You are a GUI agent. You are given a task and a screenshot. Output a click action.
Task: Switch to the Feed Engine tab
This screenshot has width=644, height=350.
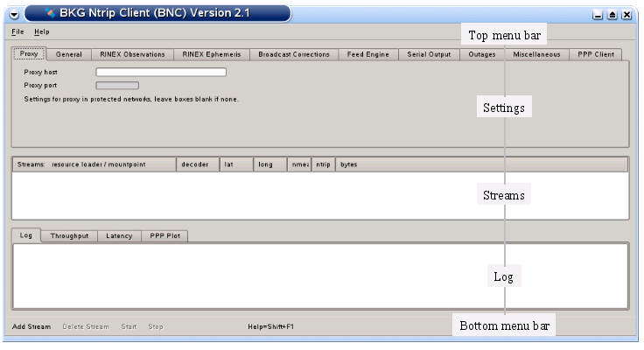click(x=367, y=54)
